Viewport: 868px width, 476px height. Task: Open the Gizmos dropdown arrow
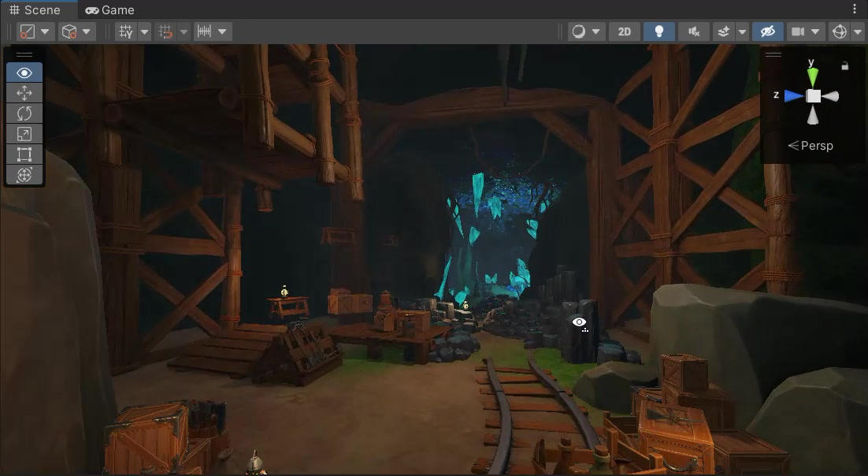(858, 32)
